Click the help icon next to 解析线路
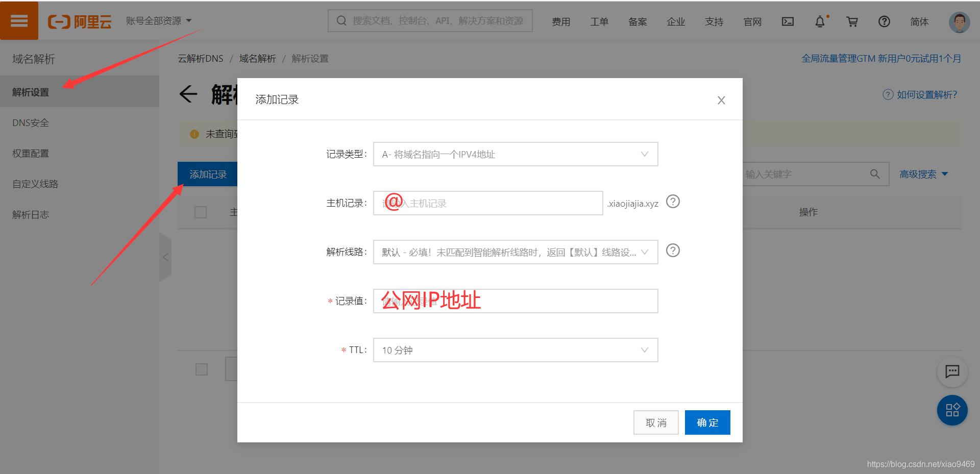980x474 pixels. point(673,251)
